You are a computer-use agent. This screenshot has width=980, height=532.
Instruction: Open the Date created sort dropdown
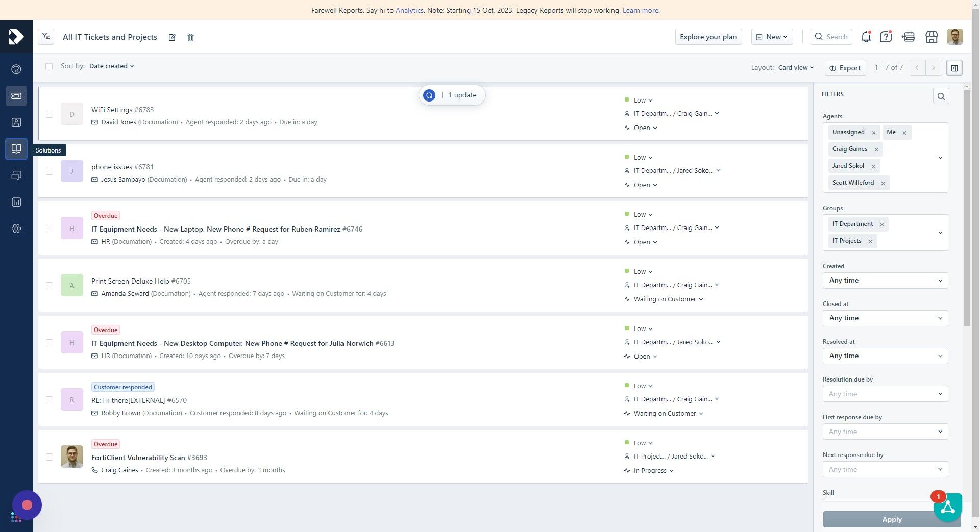pyautogui.click(x=111, y=66)
